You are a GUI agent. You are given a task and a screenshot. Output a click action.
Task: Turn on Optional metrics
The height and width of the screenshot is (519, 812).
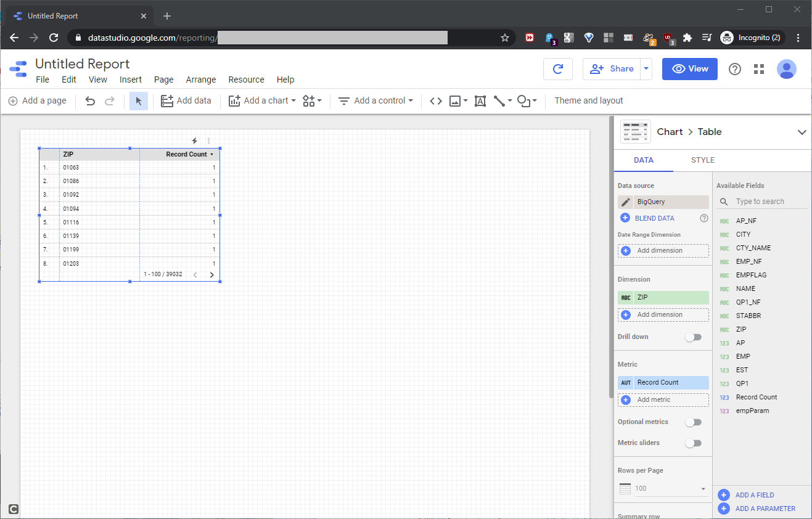pos(694,422)
